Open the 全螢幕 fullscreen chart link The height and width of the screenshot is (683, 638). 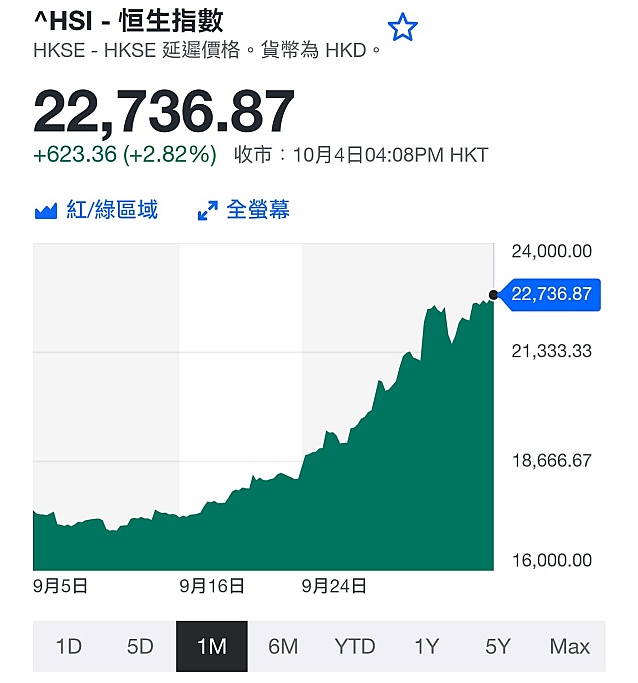point(258,210)
